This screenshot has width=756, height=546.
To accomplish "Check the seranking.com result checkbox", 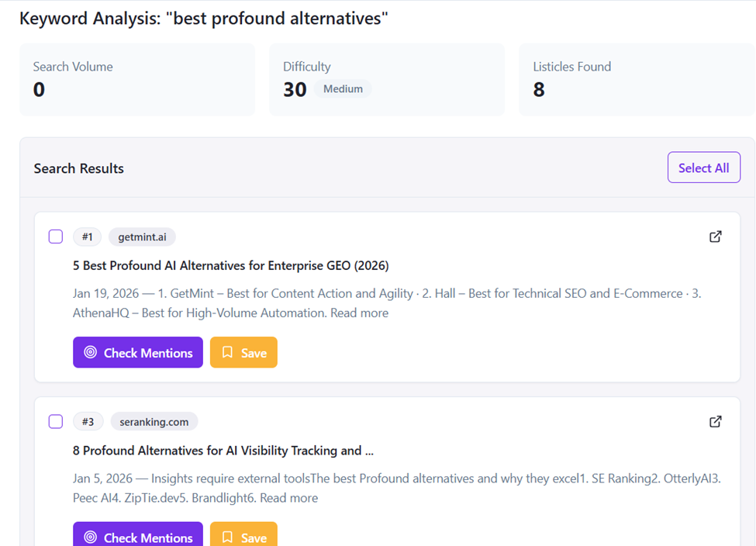I will [x=55, y=420].
